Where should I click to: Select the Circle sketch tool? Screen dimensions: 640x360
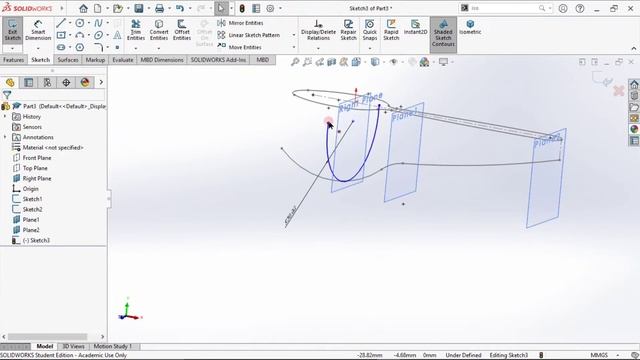(x=80, y=23)
